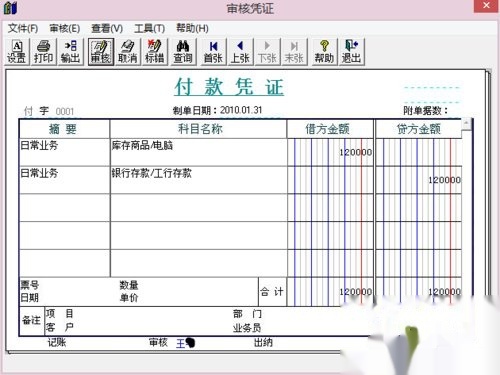The width and height of the screenshot is (500, 375).
Task: Click the auditor name after 审核
Action: (x=185, y=343)
